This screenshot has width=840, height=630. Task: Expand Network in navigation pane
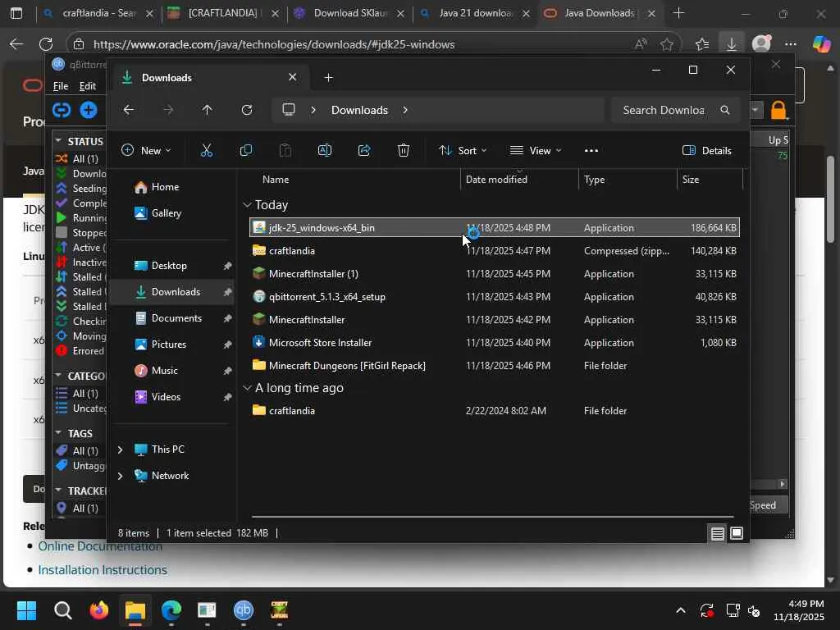120,476
